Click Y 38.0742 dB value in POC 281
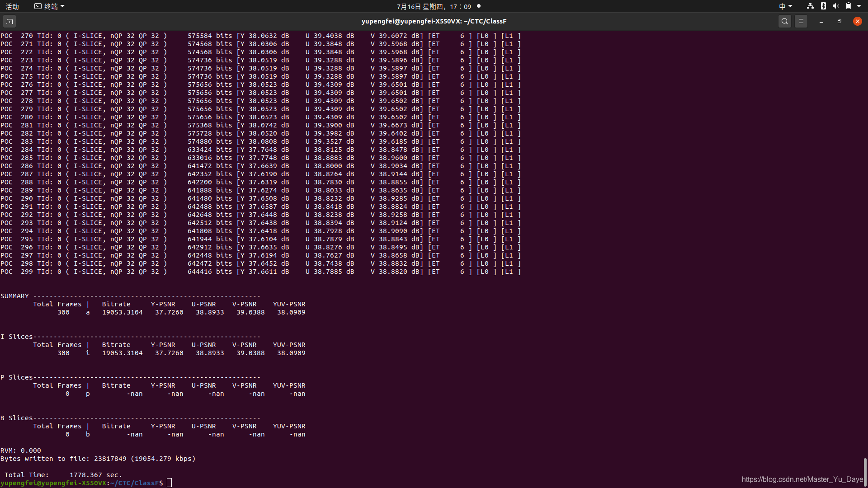The height and width of the screenshot is (488, 868). 264,125
